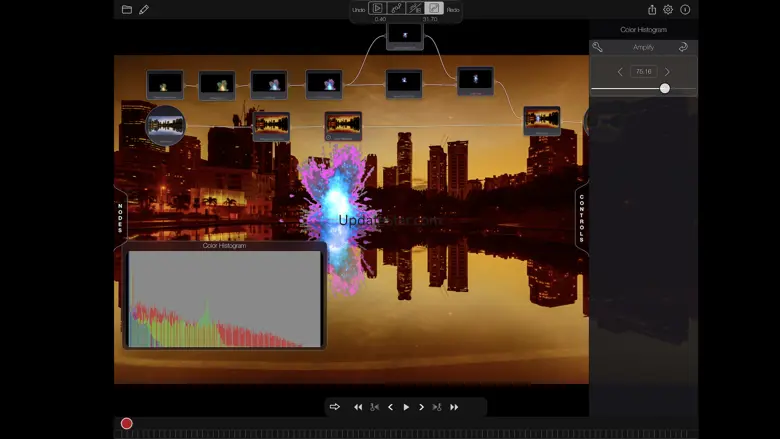780x439 pixels.
Task: Click the 0.40 start time value
Action: 380,19
